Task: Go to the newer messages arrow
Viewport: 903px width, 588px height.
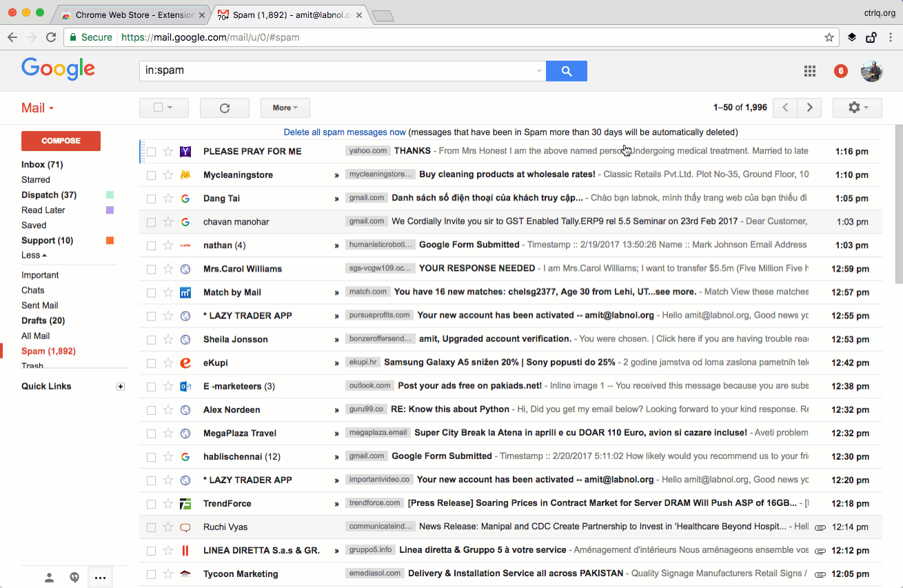Action: 785,108
